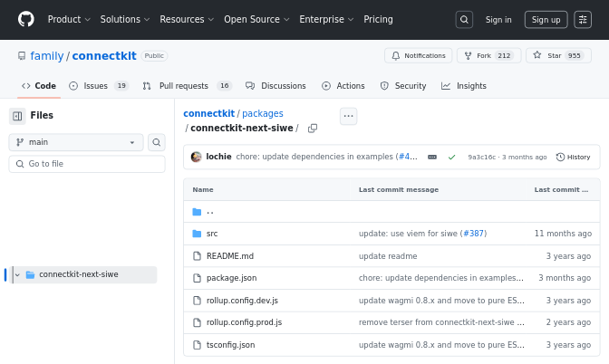Navigate to connectkit breadcrumb root
609x364 pixels.
point(209,113)
